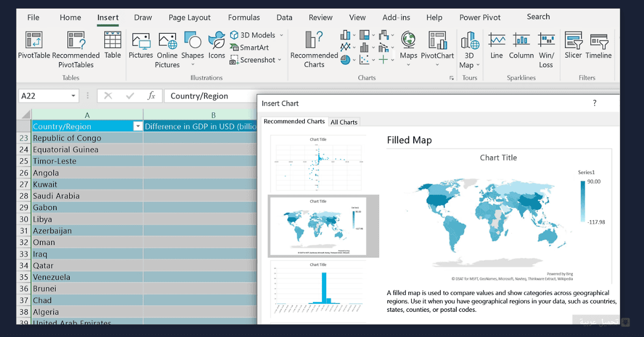The image size is (644, 337).
Task: Switch to the Home tab
Action: 70,17
